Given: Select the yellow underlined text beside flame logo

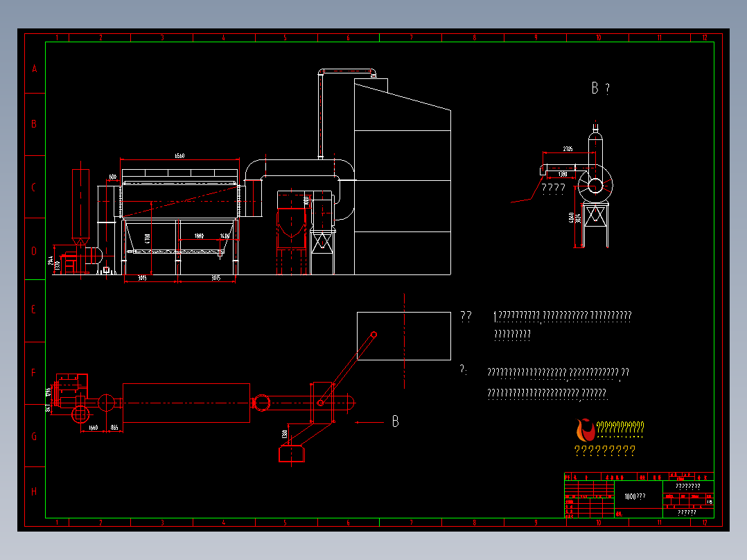Looking at the screenshot, I should point(620,428).
